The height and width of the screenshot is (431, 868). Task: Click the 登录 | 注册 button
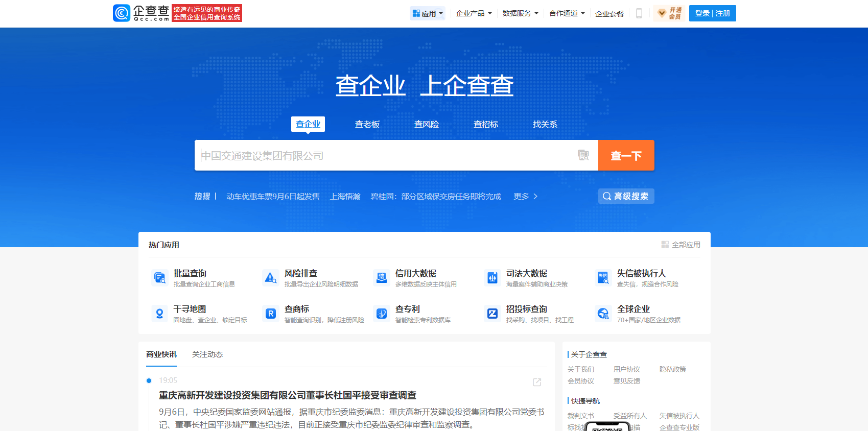[713, 13]
